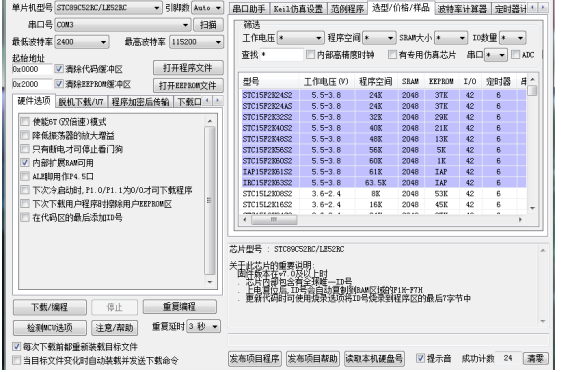Viewport: 576px width, 372px height.
Task: Click chip info panel scroll-up arrow
Action: (x=543, y=250)
